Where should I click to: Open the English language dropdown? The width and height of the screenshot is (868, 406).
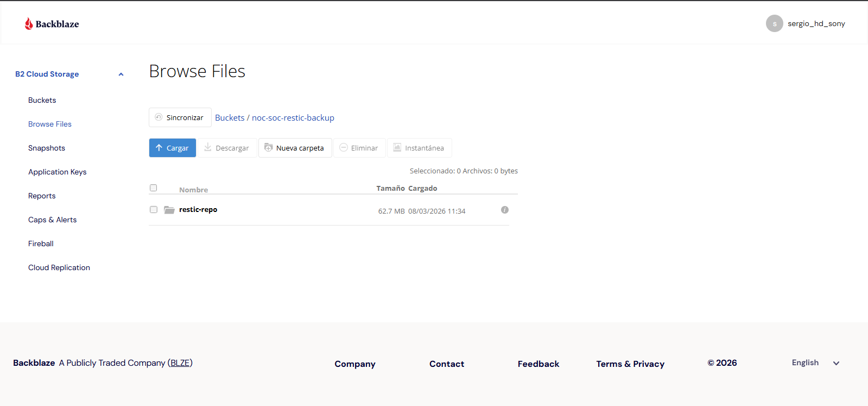(815, 363)
